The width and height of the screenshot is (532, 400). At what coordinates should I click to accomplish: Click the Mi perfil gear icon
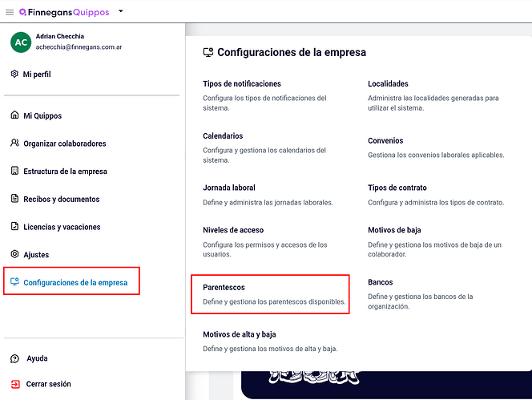tap(14, 74)
